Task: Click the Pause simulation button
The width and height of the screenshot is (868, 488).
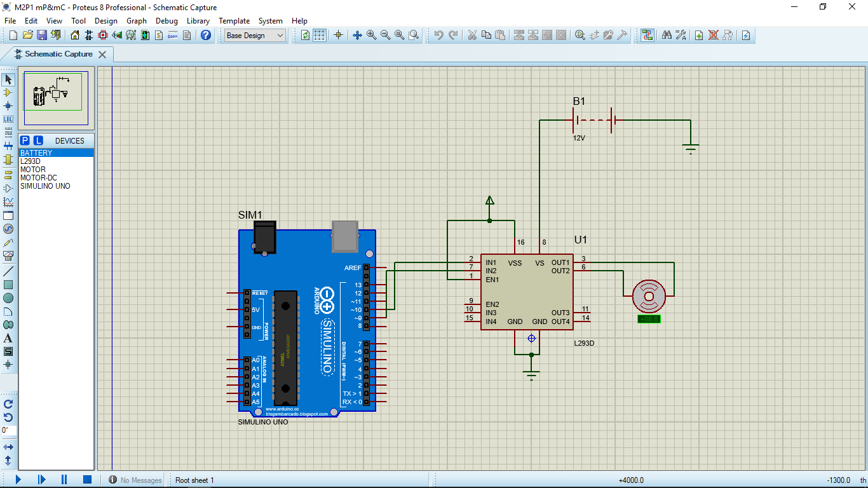Action: click(64, 480)
